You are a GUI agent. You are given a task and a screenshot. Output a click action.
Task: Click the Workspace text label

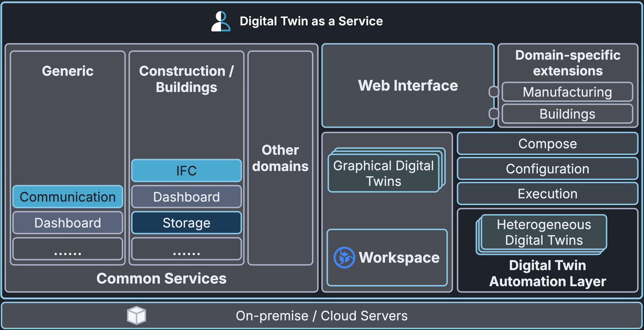[x=399, y=257]
